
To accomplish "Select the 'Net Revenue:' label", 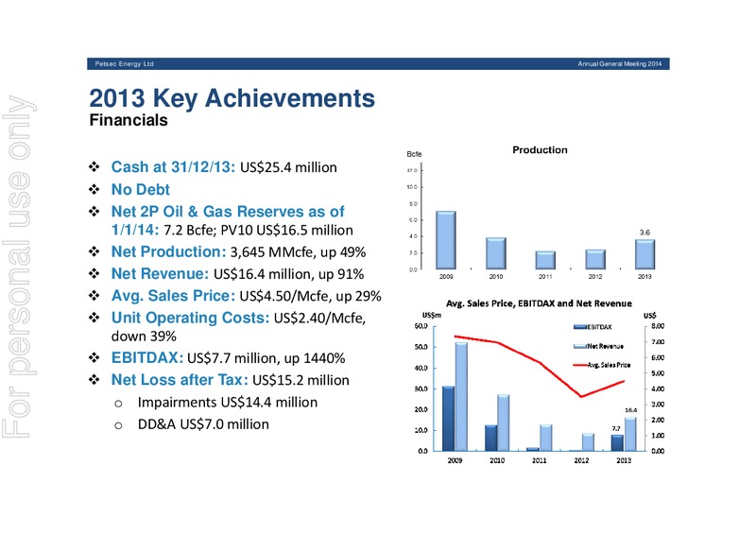I will click(160, 273).
